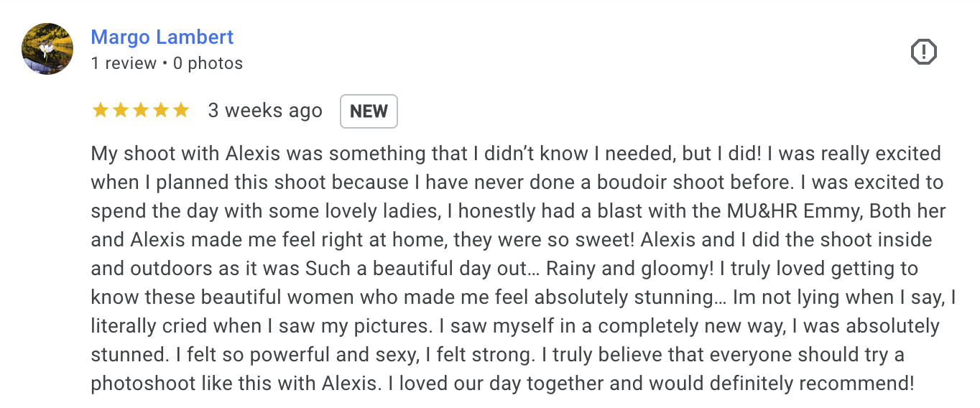Click the report review flag icon
980x408 pixels.
coord(924,52)
